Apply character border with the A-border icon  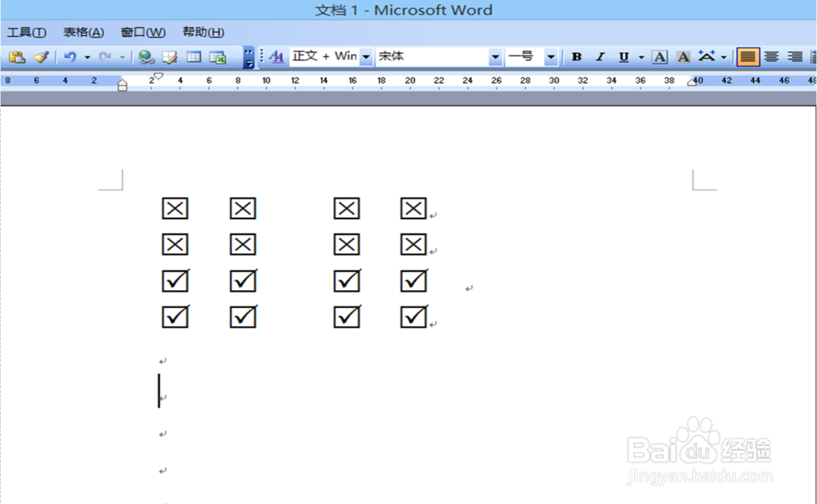(659, 57)
